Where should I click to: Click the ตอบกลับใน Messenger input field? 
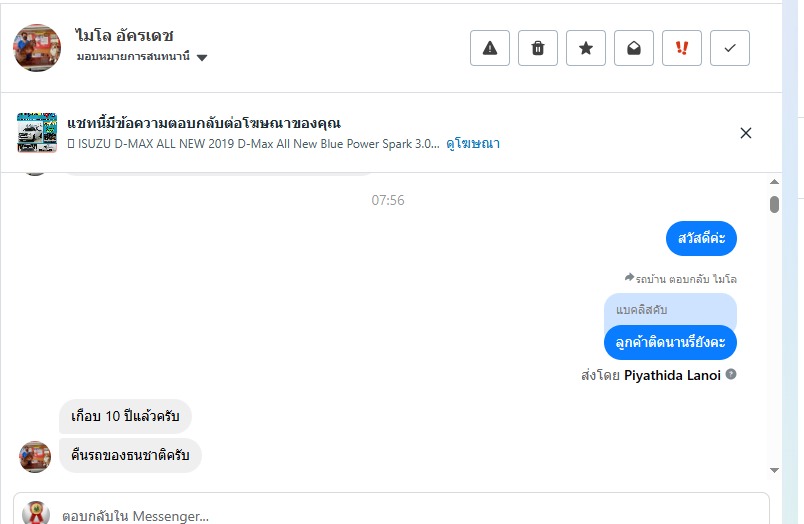click(400, 516)
